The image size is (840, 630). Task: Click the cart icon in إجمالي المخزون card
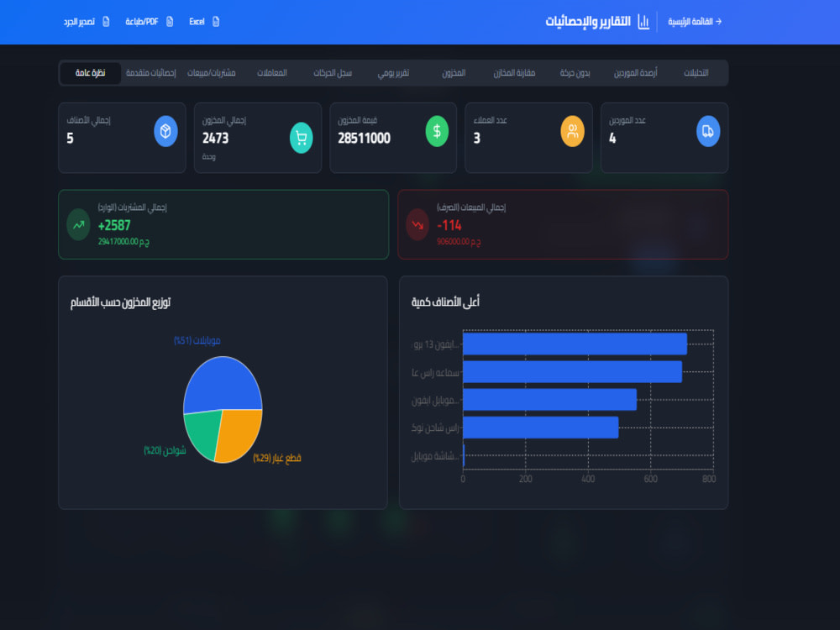click(x=301, y=139)
